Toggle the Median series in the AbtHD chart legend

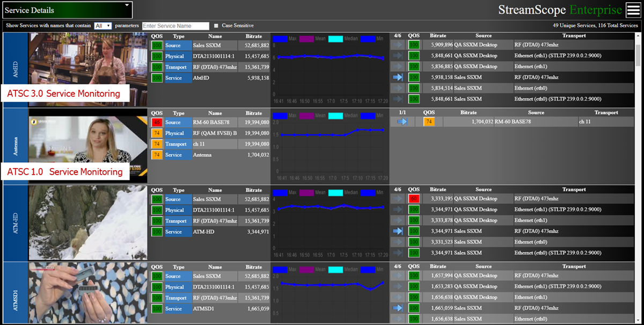pyautogui.click(x=343, y=39)
